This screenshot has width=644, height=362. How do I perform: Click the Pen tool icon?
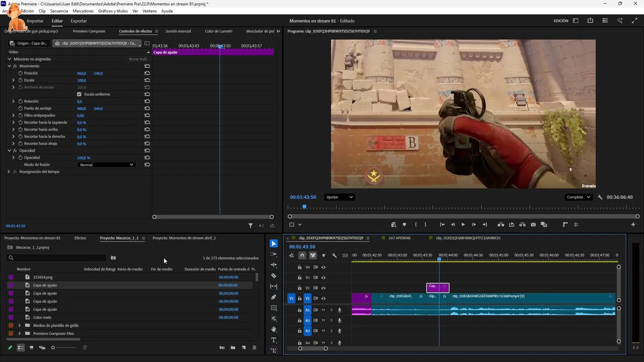click(x=274, y=297)
